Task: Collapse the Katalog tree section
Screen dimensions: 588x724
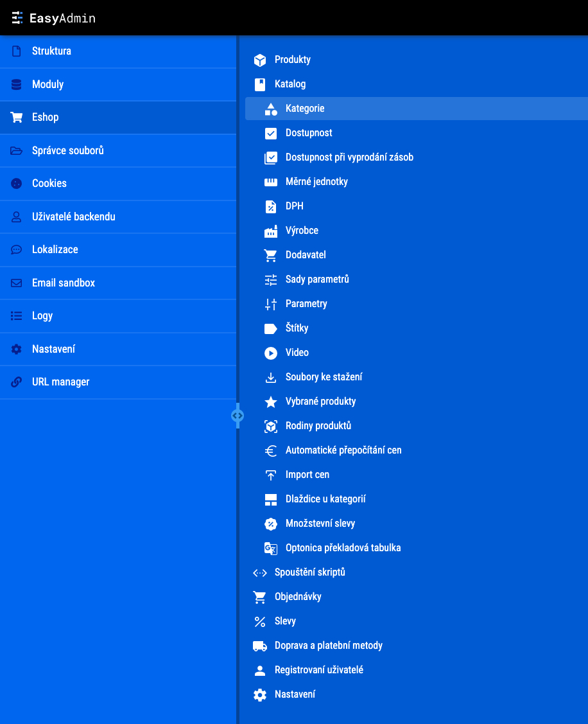Action: (x=290, y=84)
